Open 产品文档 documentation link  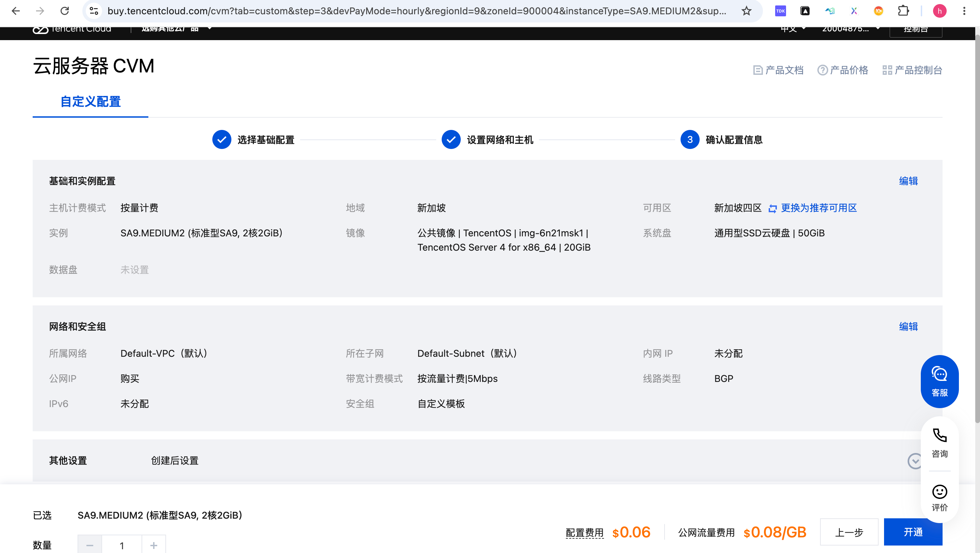point(778,70)
